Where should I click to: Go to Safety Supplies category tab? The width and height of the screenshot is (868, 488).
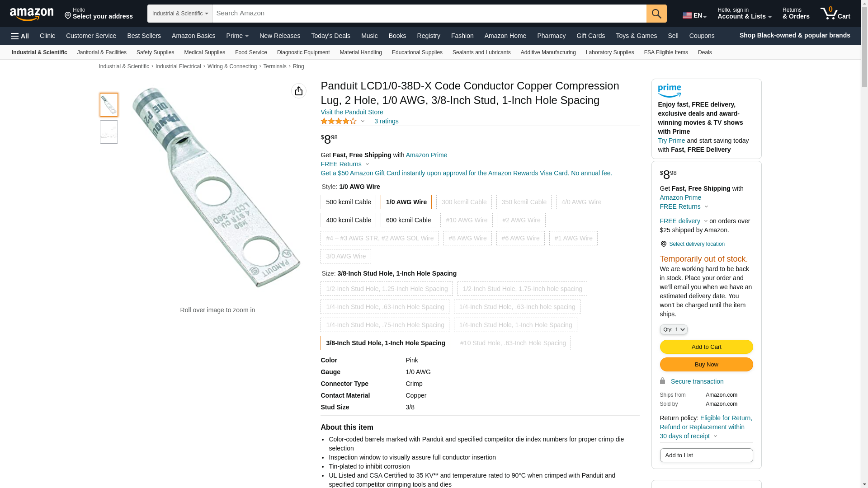point(155,52)
